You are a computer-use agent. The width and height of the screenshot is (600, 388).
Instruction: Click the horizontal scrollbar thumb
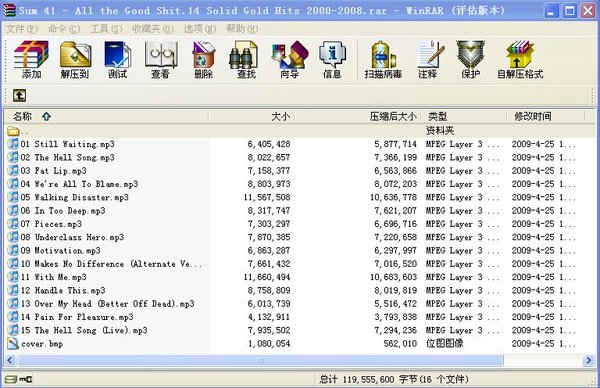point(260,360)
